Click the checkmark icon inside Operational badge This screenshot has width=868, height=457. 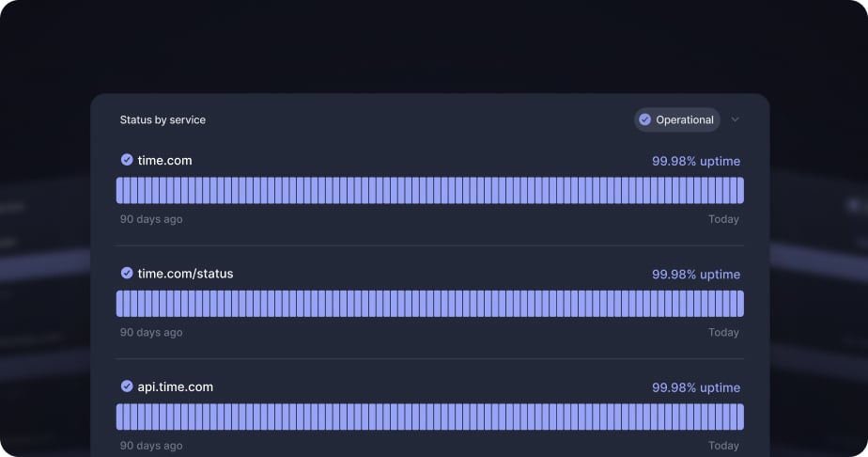click(x=644, y=119)
